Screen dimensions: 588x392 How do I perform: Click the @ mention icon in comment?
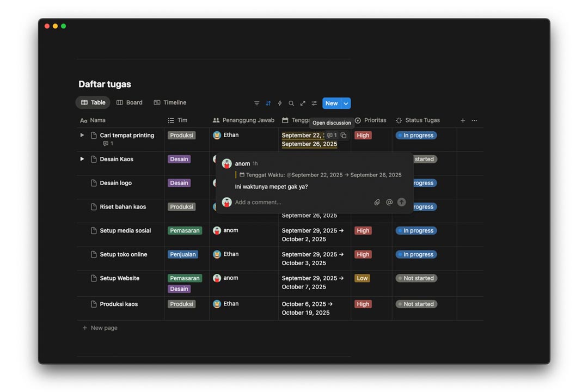[389, 203]
